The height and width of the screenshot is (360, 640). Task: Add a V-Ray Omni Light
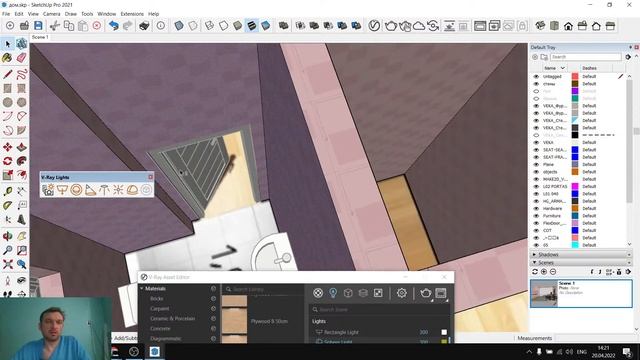tap(118, 190)
